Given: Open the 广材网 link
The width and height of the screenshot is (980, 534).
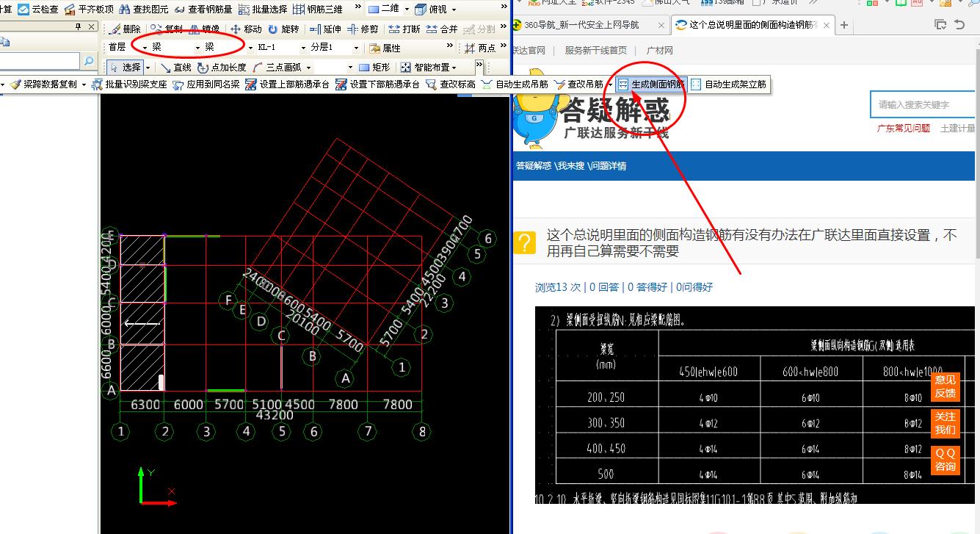Looking at the screenshot, I should pyautogui.click(x=659, y=51).
